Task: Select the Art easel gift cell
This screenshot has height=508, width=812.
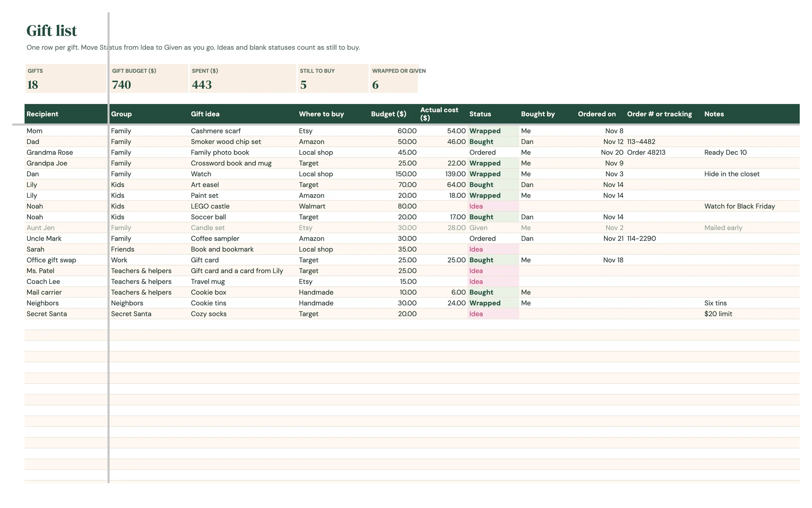Action: coord(205,185)
